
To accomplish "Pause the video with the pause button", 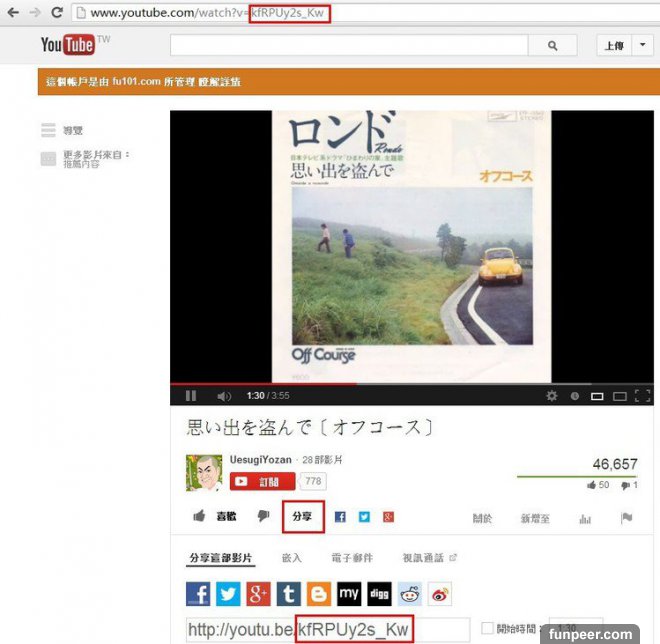I will coord(190,396).
